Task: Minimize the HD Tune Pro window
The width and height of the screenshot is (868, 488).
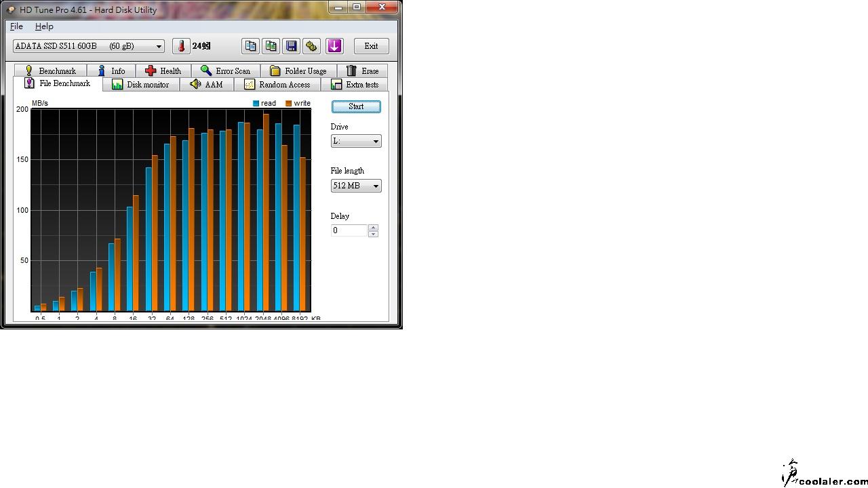Action: tap(339, 7)
